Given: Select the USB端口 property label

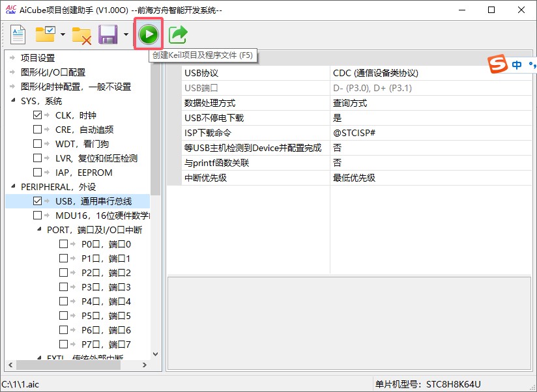Looking at the screenshot, I should tap(201, 88).
